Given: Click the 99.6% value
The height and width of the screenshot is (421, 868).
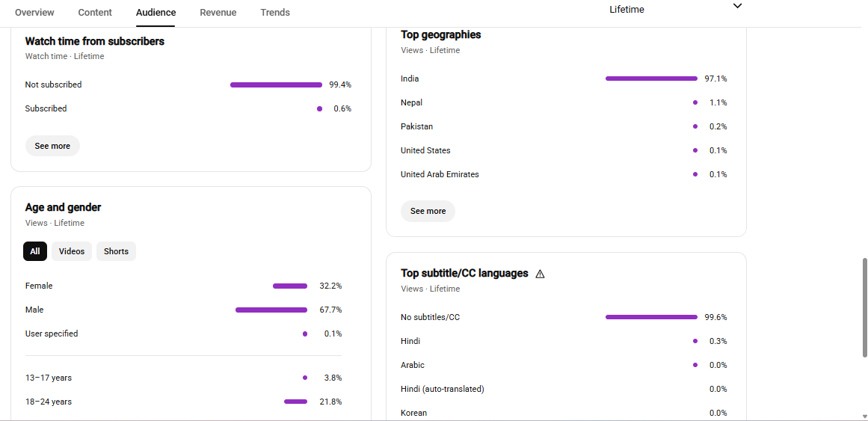Looking at the screenshot, I should pos(715,317).
